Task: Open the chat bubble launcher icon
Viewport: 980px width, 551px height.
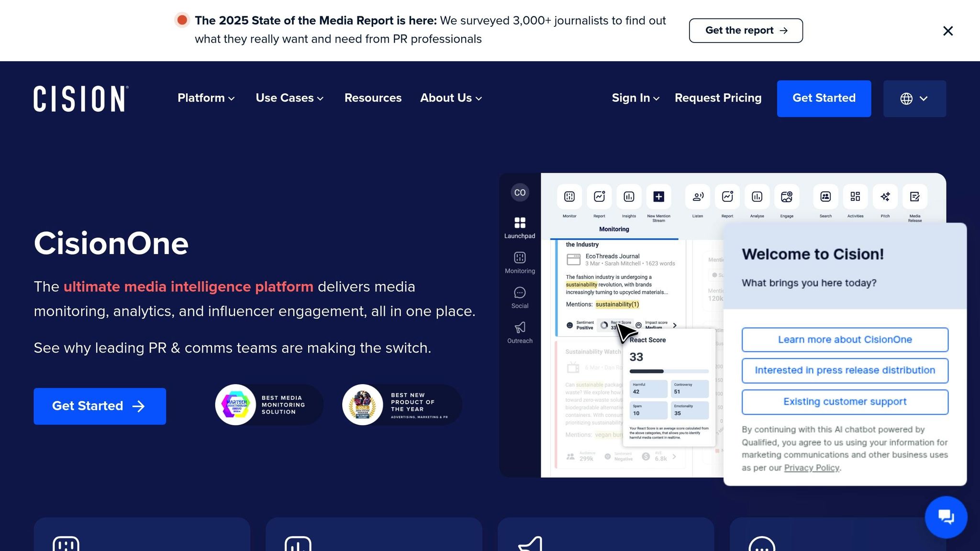Action: click(x=946, y=517)
